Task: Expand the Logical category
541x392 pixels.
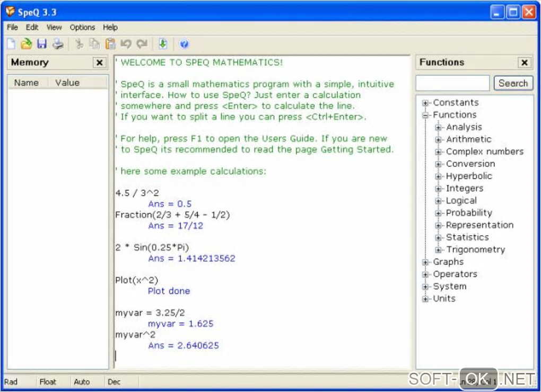Action: pos(438,201)
